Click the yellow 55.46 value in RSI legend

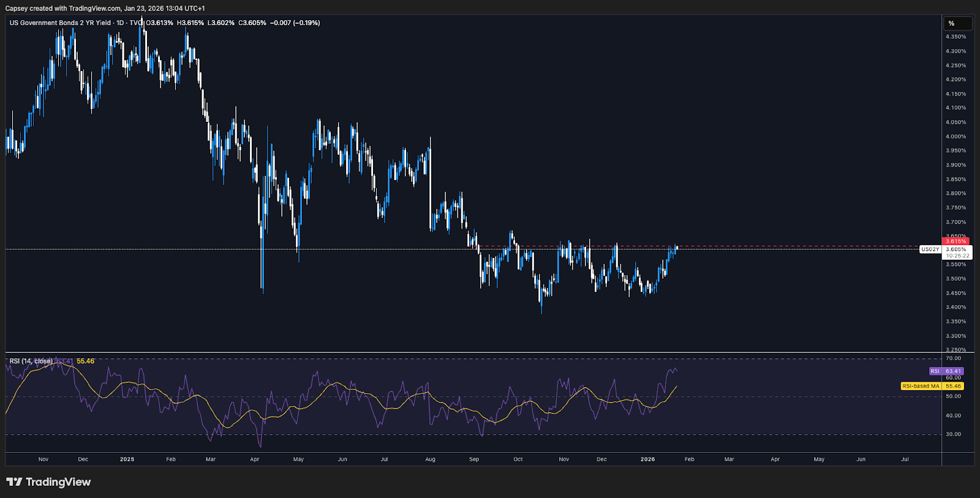[85, 361]
